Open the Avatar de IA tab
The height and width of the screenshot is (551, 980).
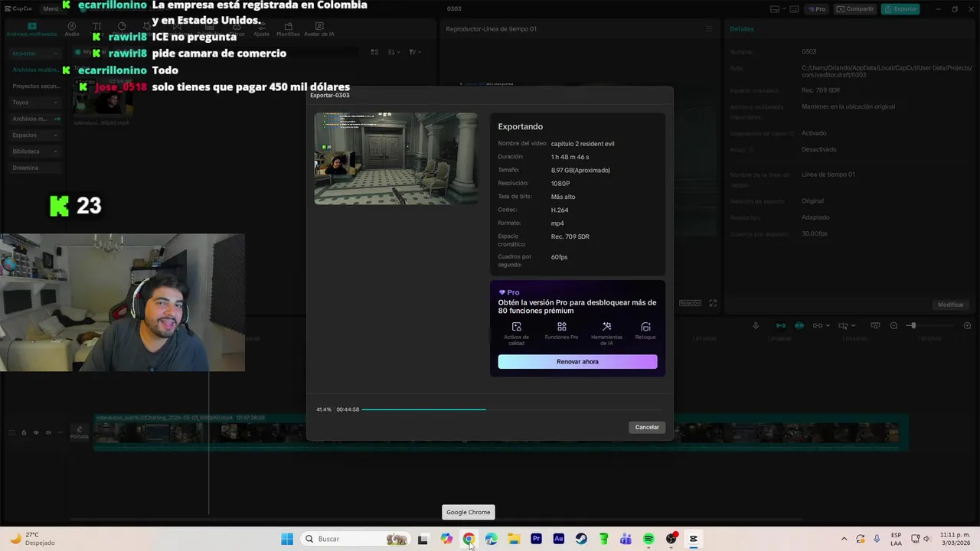pos(319,29)
